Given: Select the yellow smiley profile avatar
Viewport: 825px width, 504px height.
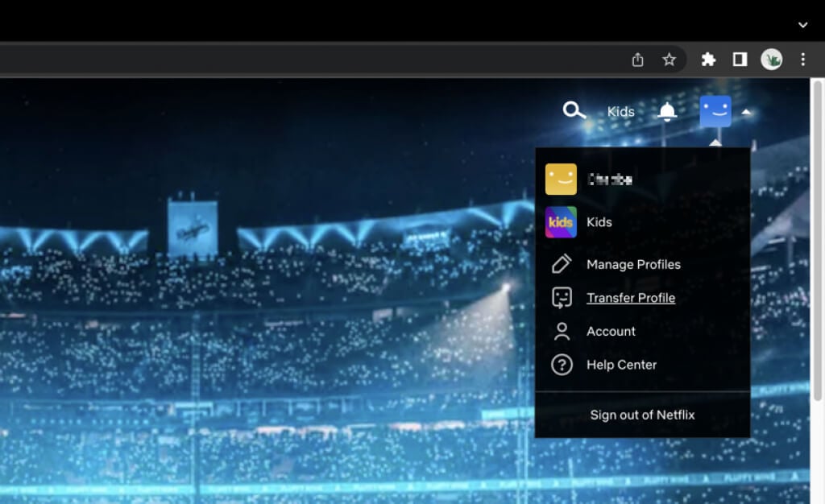Looking at the screenshot, I should 561,180.
